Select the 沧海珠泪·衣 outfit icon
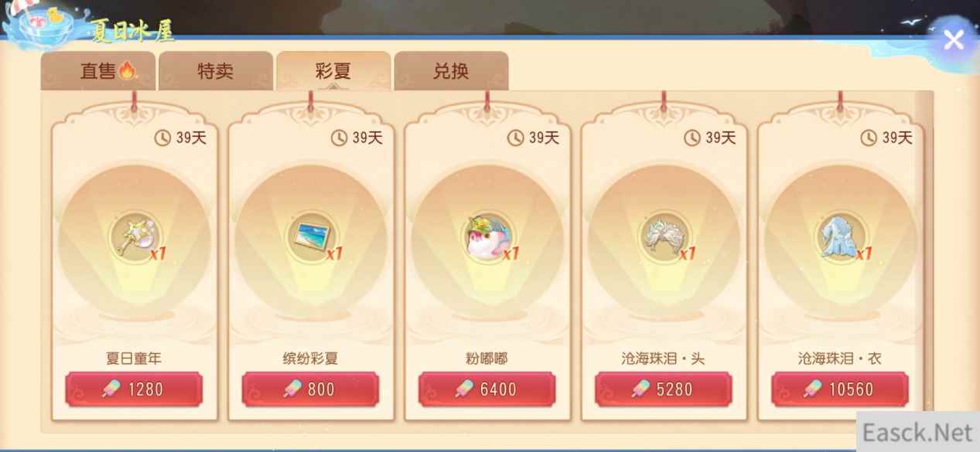Viewport: 980px width, 452px height. [840, 240]
